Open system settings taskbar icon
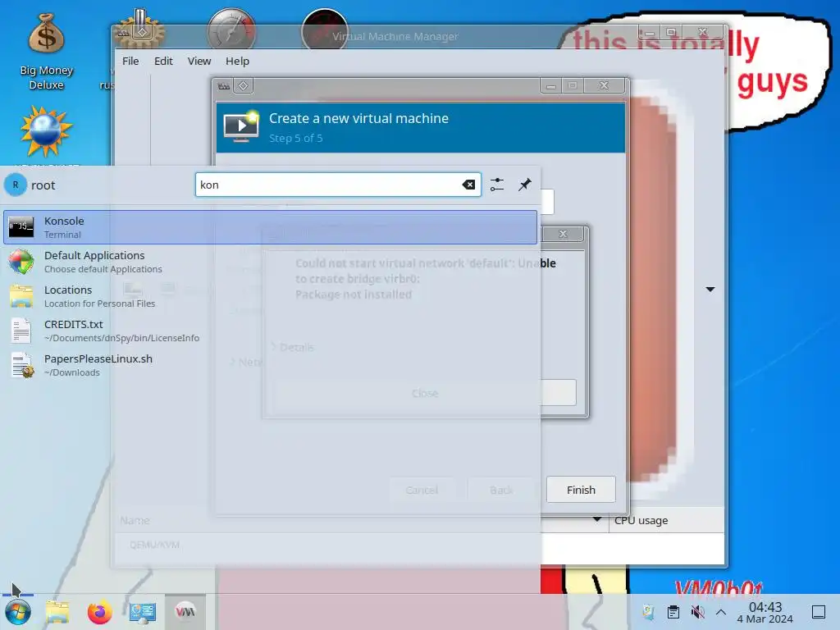This screenshot has width=840, height=630. (x=143, y=612)
